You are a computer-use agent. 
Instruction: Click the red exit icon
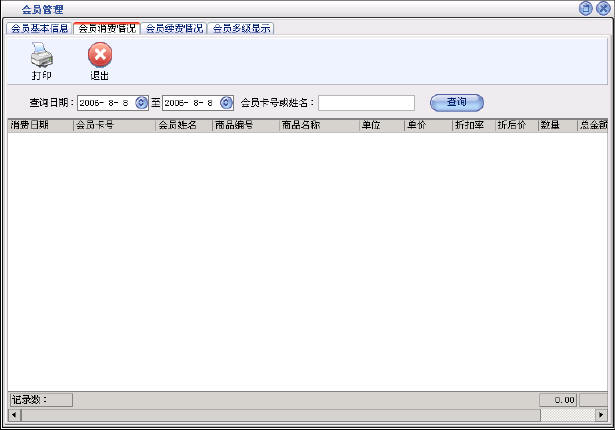point(100,56)
